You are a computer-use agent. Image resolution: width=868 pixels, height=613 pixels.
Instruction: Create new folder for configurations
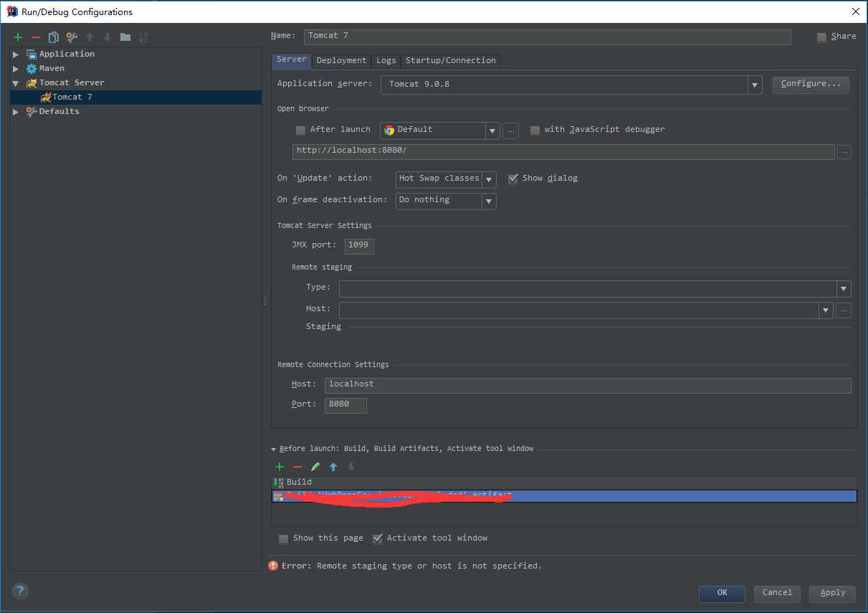point(125,37)
